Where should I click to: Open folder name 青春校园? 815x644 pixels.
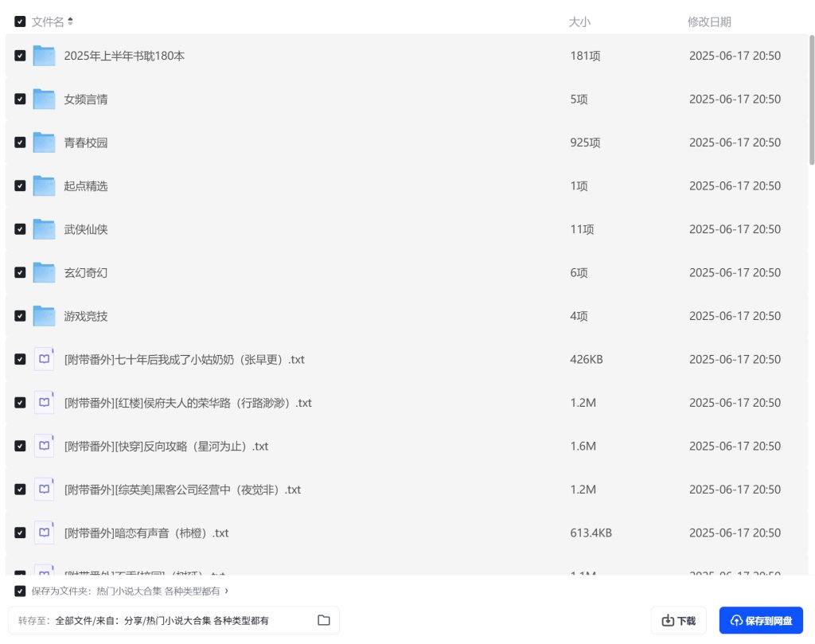tap(86, 142)
